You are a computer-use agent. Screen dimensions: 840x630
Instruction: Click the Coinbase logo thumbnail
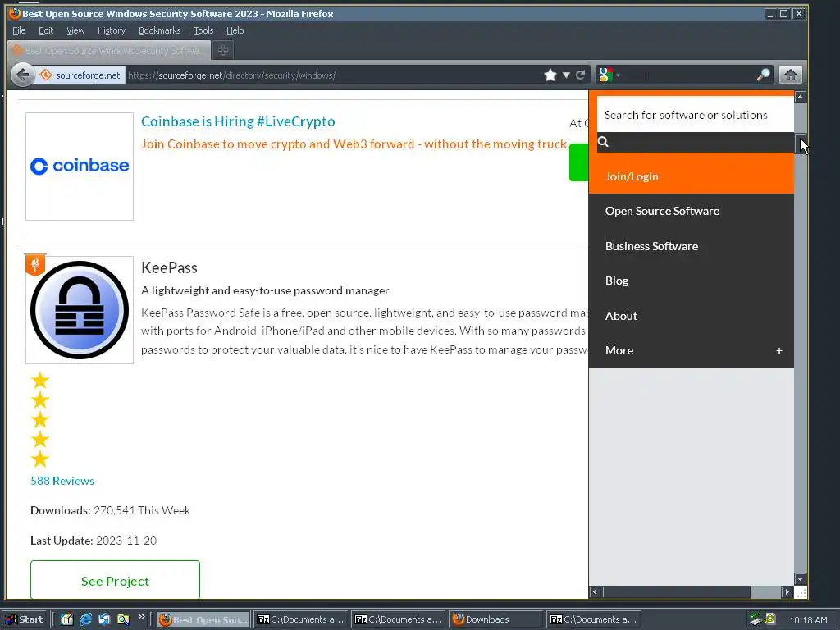pyautogui.click(x=80, y=166)
